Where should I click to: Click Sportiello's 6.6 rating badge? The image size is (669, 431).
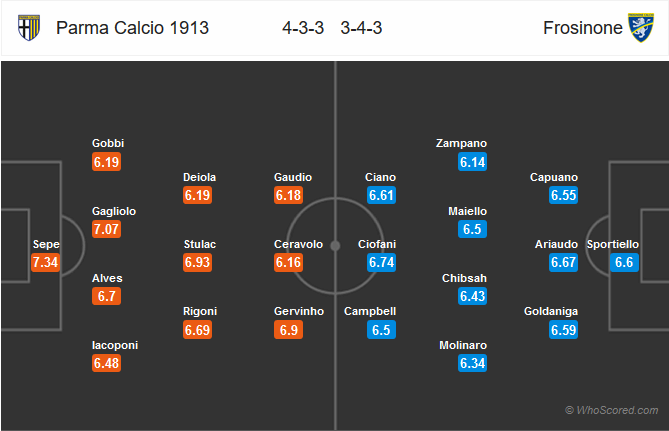[x=624, y=262]
